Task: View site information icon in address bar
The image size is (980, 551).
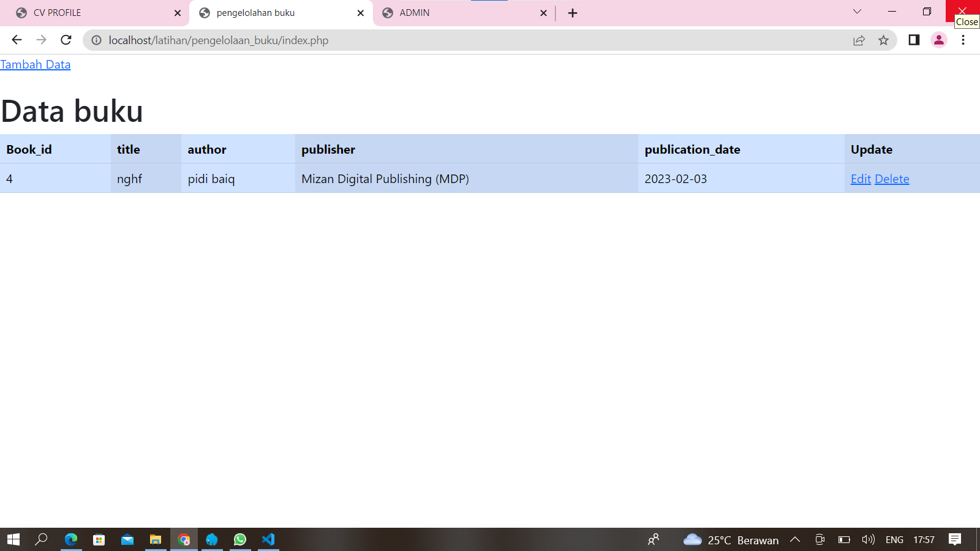Action: click(x=97, y=40)
